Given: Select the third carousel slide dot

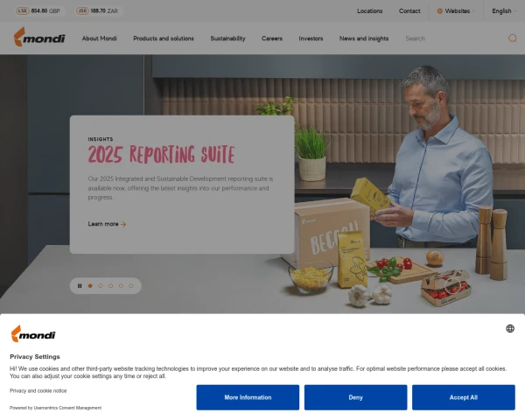Looking at the screenshot, I should coord(111,286).
